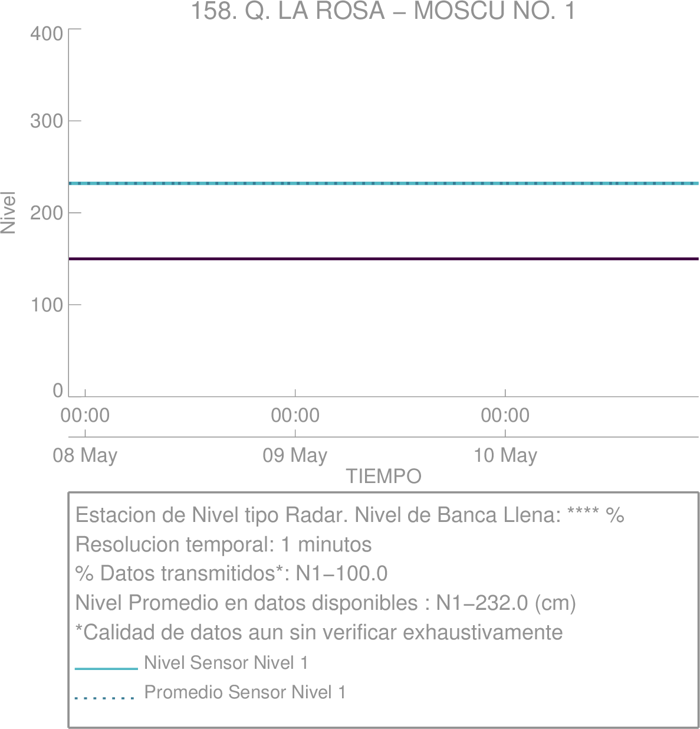Screen dimensions: 700x729
Task: Click the Nivel Promedio en datos disponibles line
Action: (326, 603)
